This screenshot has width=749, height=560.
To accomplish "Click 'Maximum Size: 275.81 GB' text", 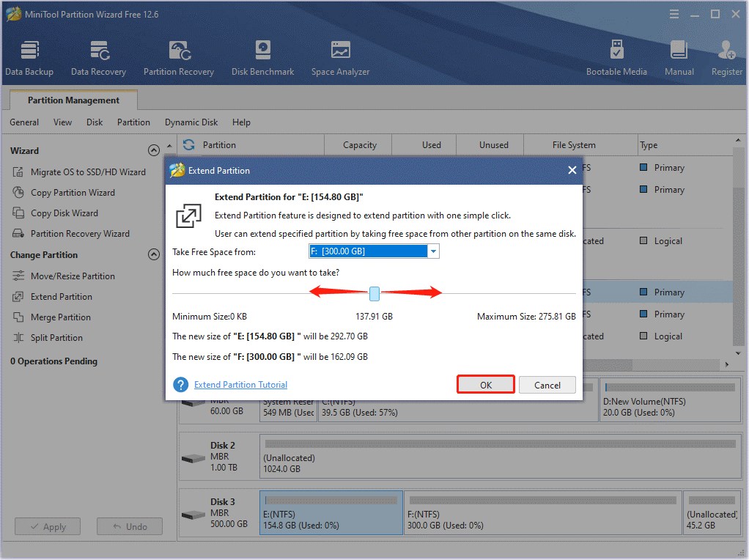I will [x=526, y=317].
